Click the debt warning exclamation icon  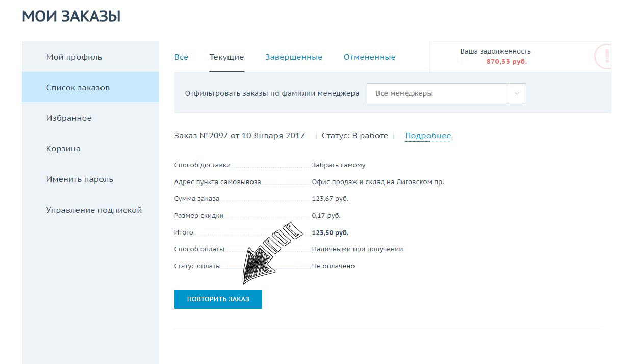603,56
